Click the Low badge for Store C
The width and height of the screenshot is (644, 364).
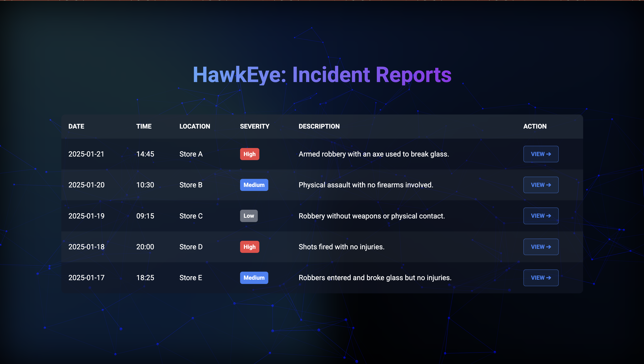(x=249, y=216)
